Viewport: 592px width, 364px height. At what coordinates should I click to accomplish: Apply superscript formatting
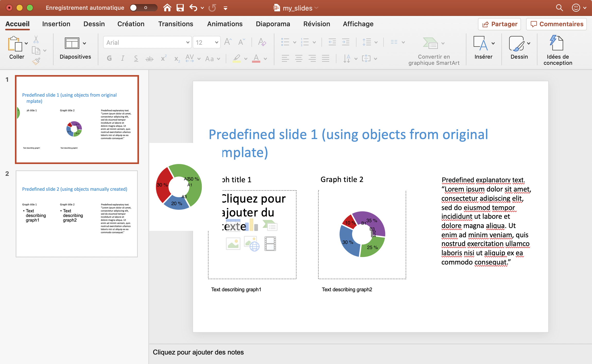(x=163, y=58)
